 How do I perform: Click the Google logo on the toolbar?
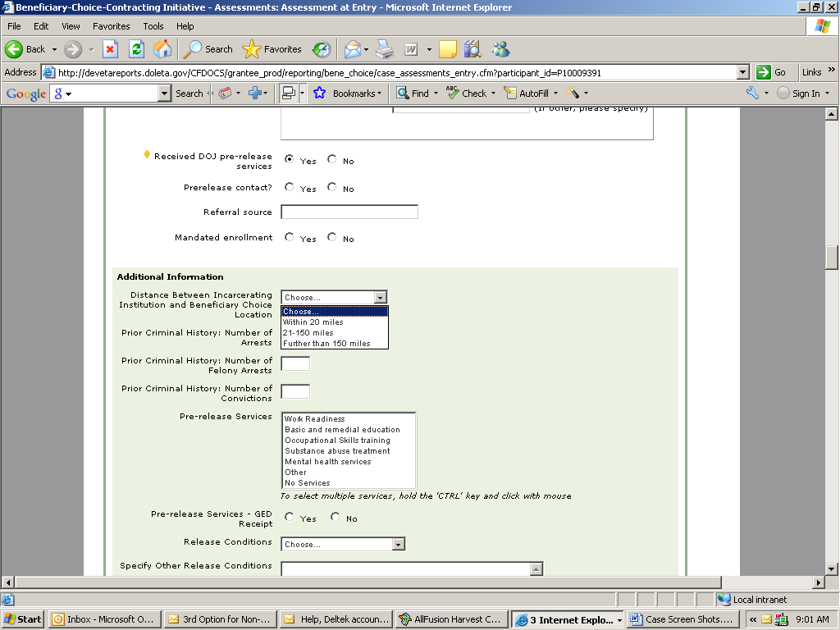(25, 94)
